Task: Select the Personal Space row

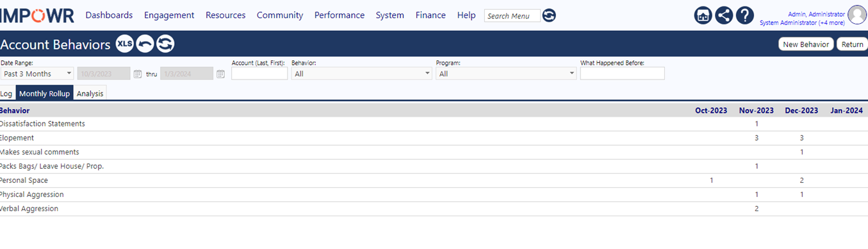Action: (x=434, y=180)
